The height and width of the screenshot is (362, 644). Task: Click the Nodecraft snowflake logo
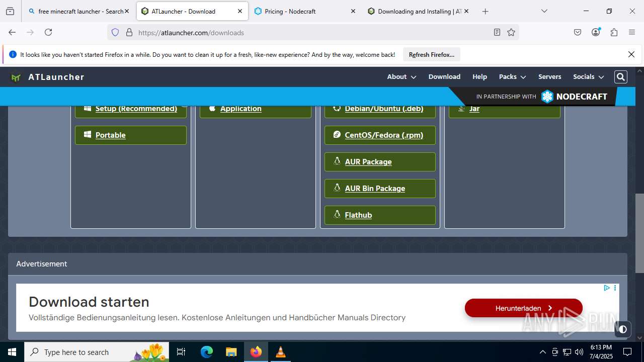(x=547, y=97)
